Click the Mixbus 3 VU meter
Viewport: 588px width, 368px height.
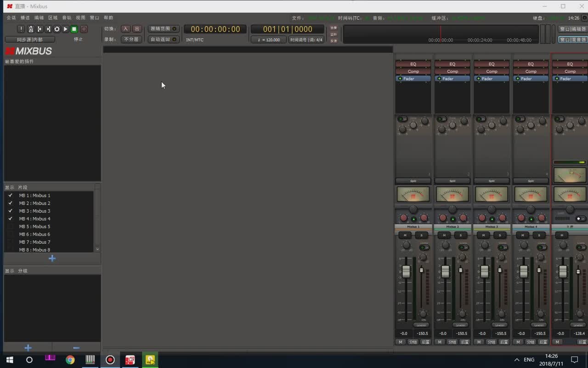pos(492,194)
